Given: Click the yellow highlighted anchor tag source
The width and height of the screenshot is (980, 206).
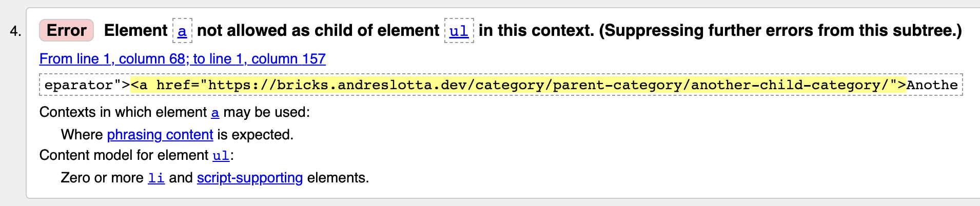Looking at the screenshot, I should pos(518,85).
